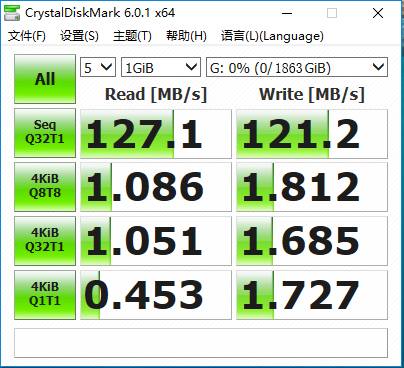
Task: Run all benchmarks with the All button
Action: [x=45, y=79]
